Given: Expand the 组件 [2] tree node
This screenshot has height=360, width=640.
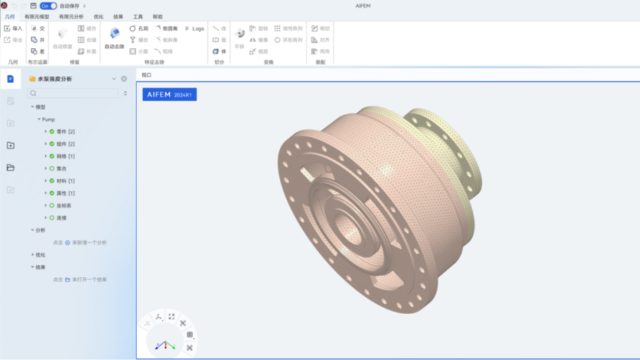Looking at the screenshot, I should click(x=46, y=144).
